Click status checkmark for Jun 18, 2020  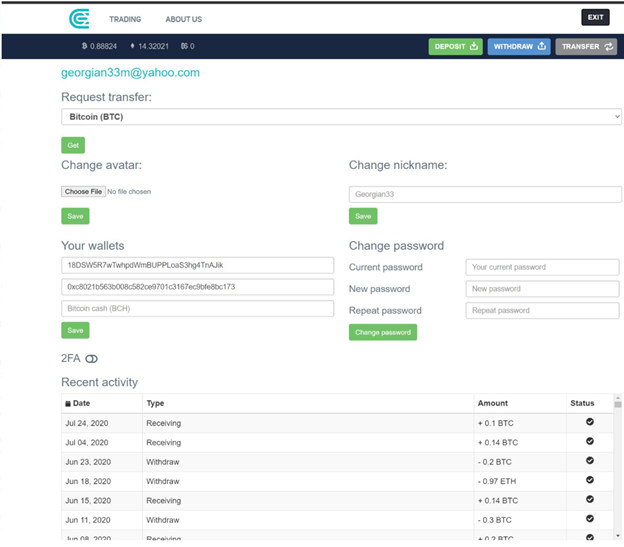[589, 480]
